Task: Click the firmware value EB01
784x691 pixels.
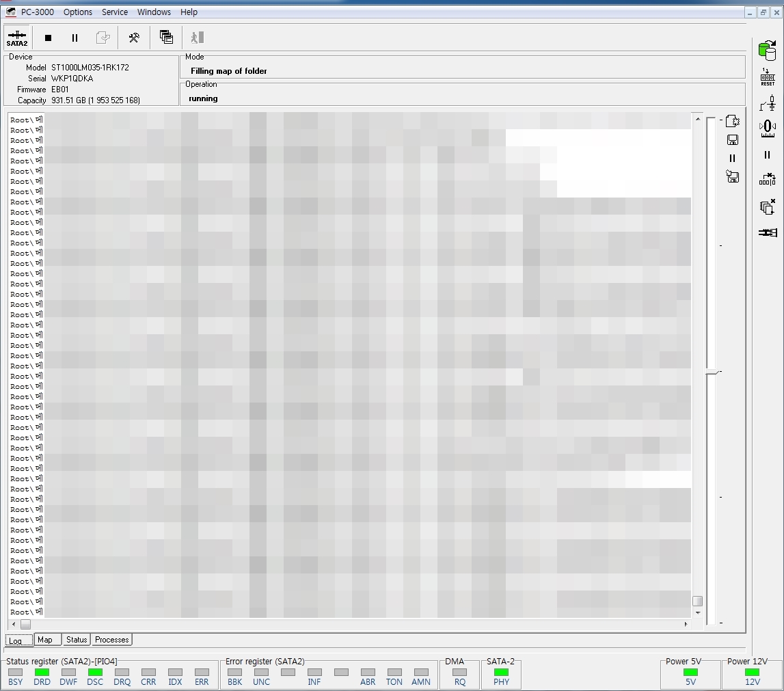Action: [x=60, y=90]
